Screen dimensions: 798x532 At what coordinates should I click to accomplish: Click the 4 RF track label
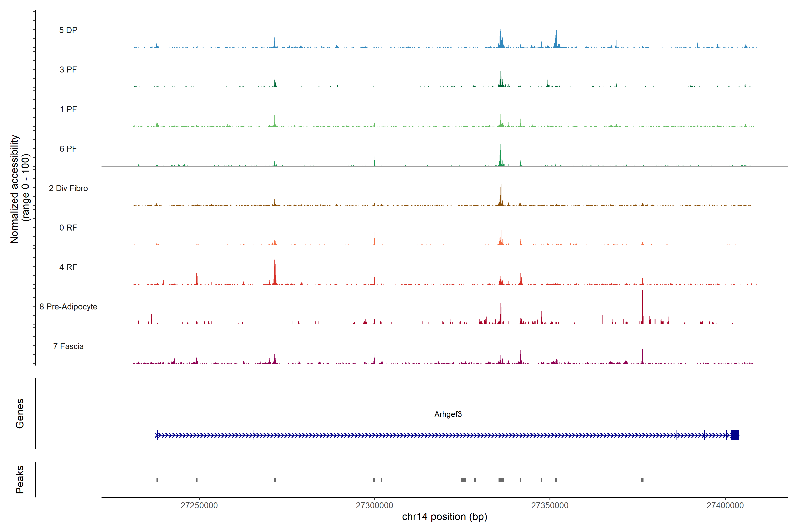click(x=68, y=267)
